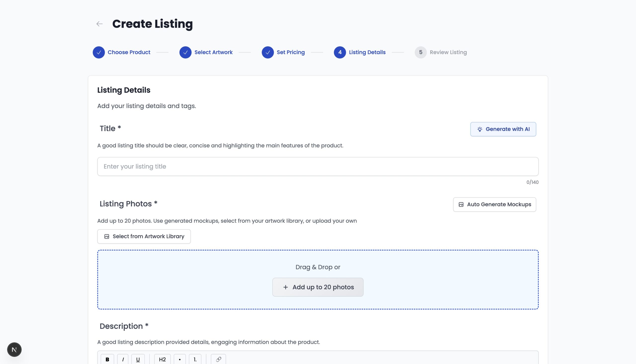Toggle underline formatting in description toolbar
The image size is (636, 364).
138,359
